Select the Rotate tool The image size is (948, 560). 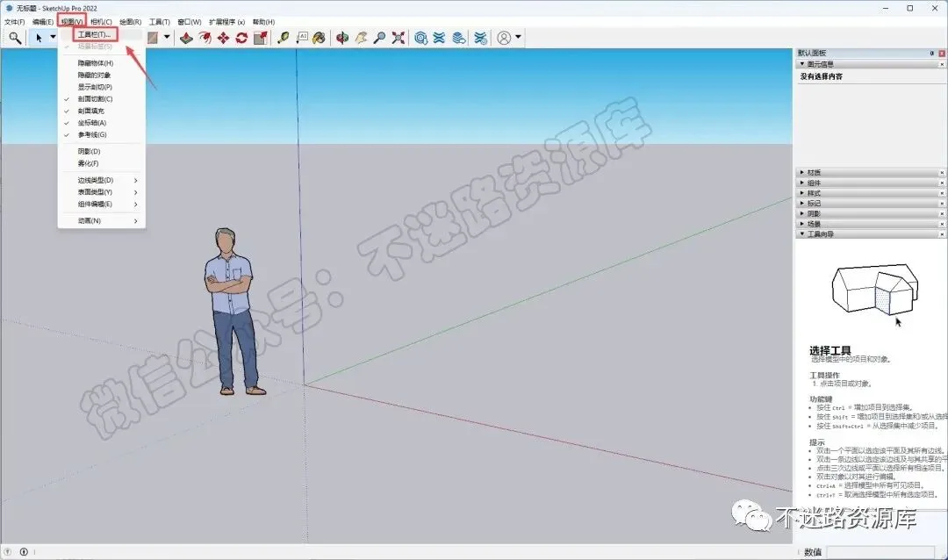click(x=242, y=38)
